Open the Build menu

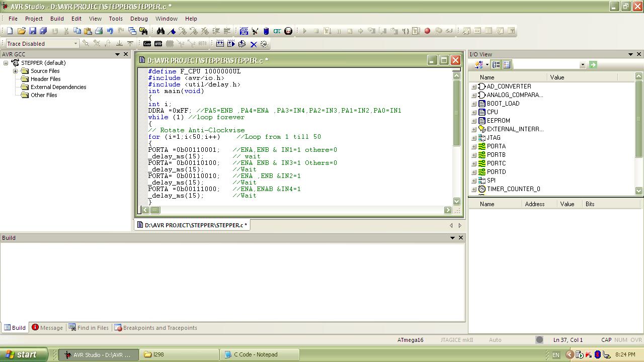point(57,19)
